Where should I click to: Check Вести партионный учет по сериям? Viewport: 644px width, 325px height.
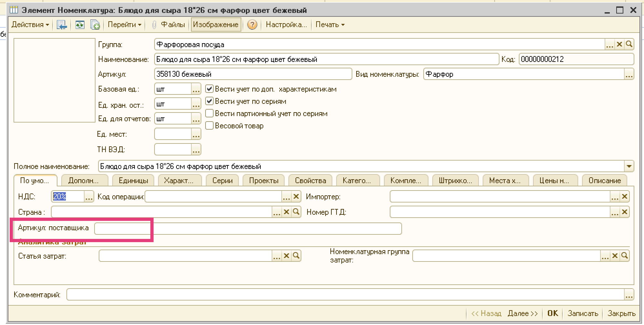(x=209, y=113)
